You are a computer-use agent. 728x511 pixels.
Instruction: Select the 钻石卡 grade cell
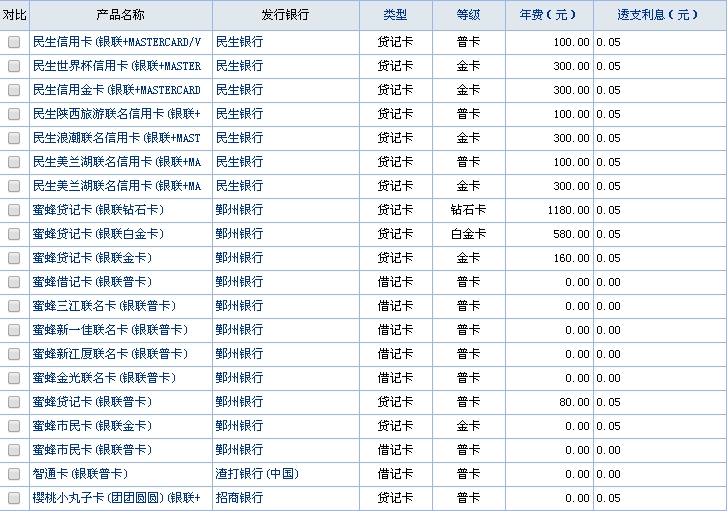point(468,210)
